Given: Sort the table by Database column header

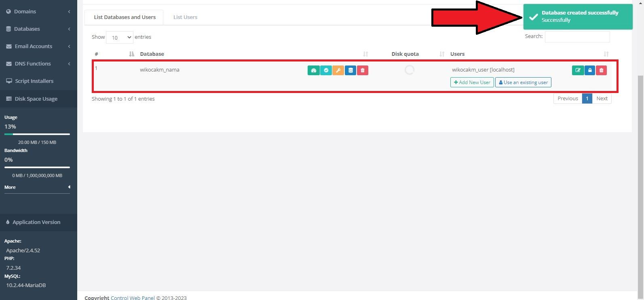Looking at the screenshot, I should [152, 54].
